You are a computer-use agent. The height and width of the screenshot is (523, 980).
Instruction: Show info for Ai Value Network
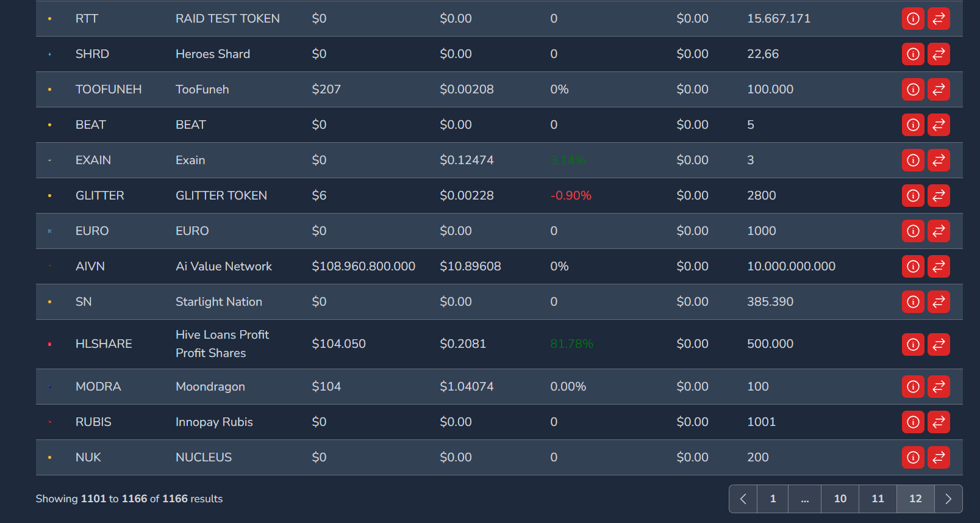click(913, 267)
